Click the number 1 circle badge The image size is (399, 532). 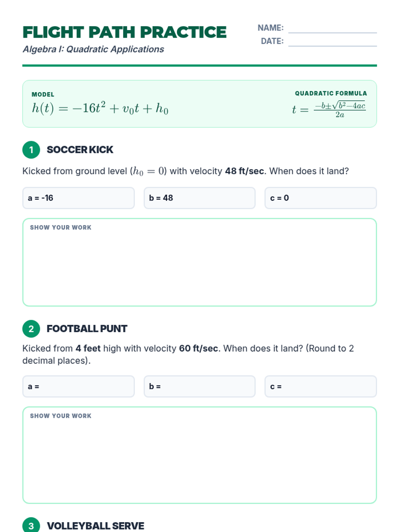coord(31,150)
